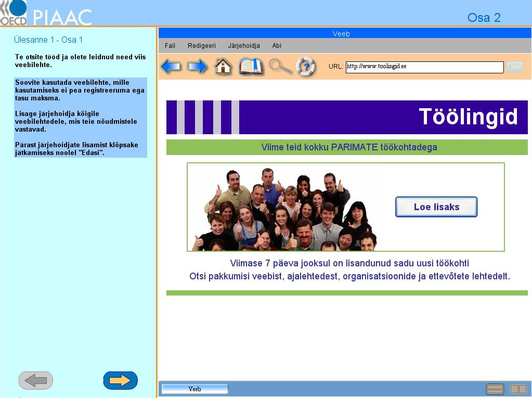Click the 'Soovite kasutada veebilehte' paragraph
Viewport: 532px width, 398px height.
(80, 90)
